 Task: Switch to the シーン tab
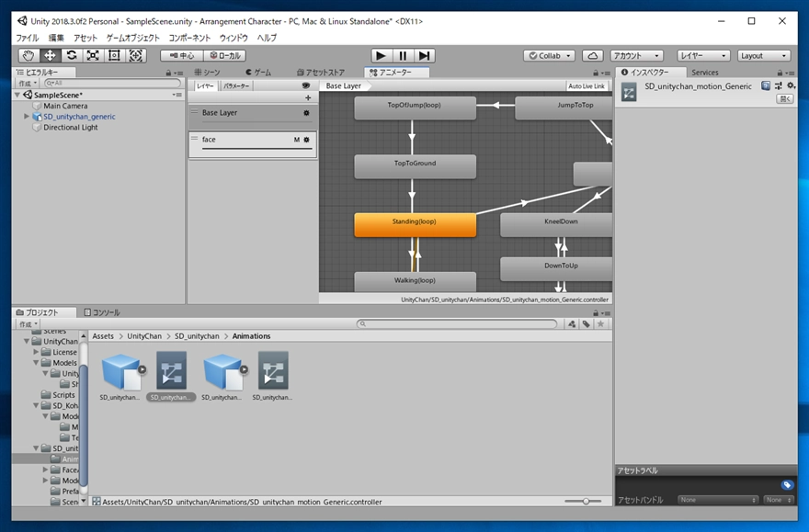(208, 73)
